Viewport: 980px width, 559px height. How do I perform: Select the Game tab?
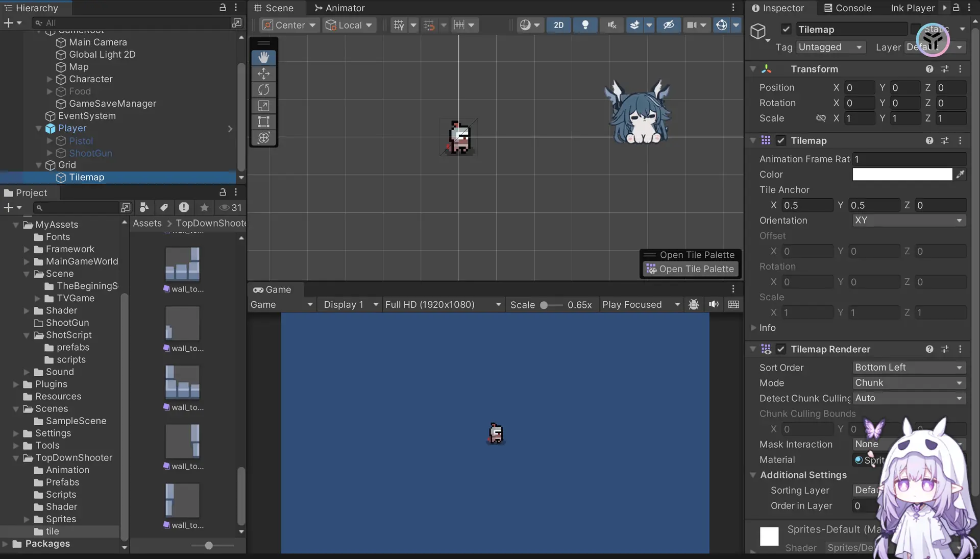(x=272, y=289)
